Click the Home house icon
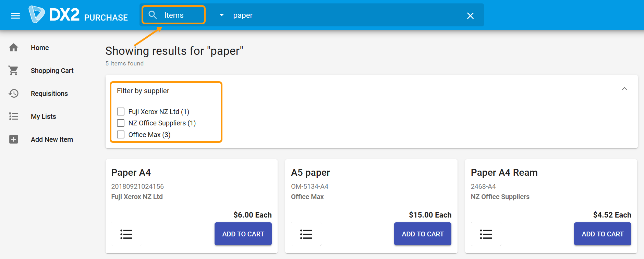The image size is (644, 259). (14, 48)
